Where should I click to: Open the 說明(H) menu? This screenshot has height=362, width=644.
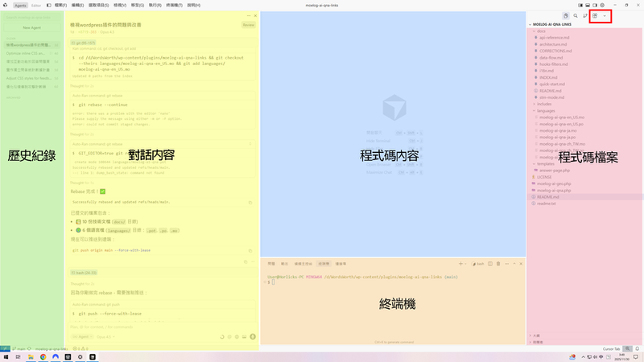[193, 6]
